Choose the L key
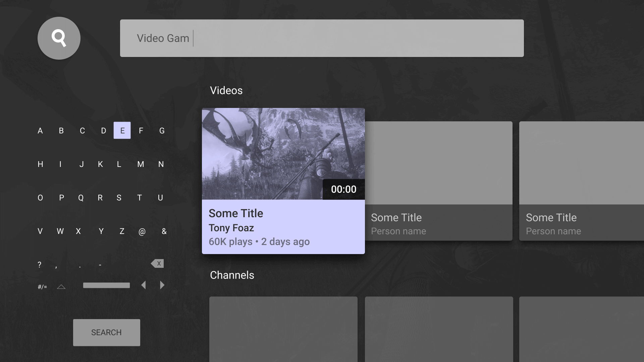Viewport: 644px width, 362px height. click(x=119, y=164)
